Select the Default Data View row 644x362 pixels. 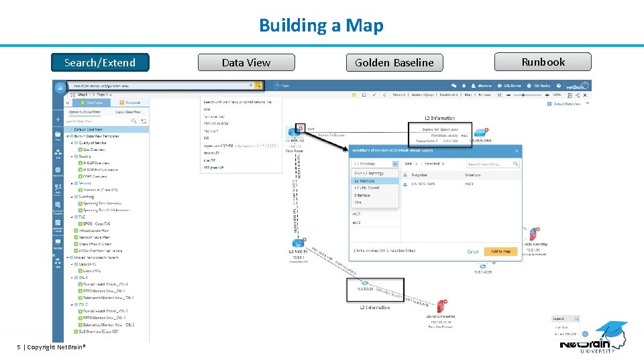pyautogui.click(x=107, y=129)
